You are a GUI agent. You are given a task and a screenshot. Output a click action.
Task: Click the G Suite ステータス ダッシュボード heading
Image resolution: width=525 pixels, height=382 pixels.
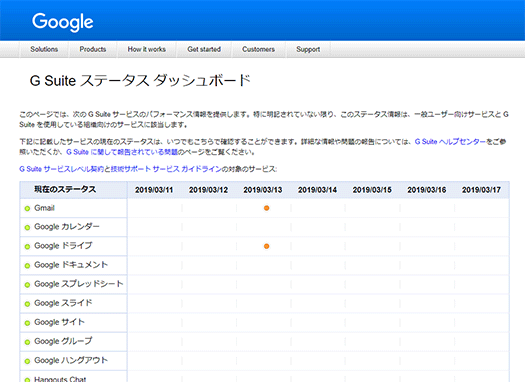coord(140,81)
